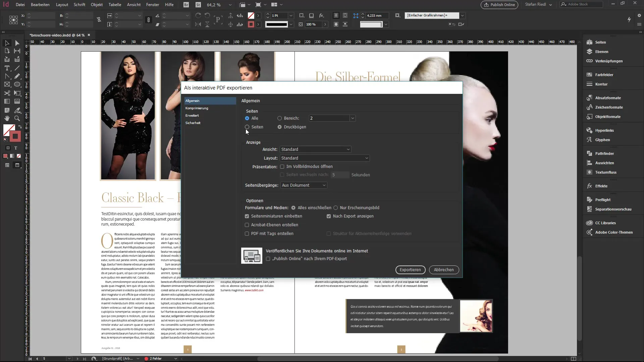Switch to Komprimierung section in dialog
The height and width of the screenshot is (362, 644).
tap(210, 108)
